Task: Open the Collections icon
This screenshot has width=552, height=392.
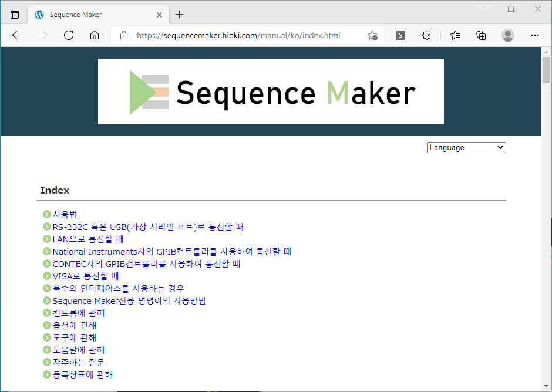Action: pyautogui.click(x=481, y=35)
